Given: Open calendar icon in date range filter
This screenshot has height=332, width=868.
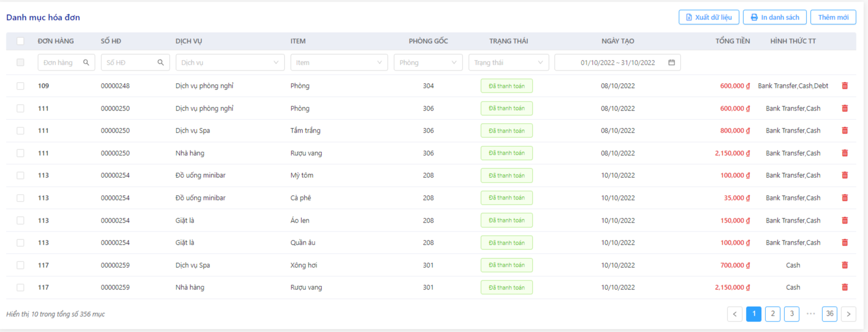Looking at the screenshot, I should (x=672, y=63).
